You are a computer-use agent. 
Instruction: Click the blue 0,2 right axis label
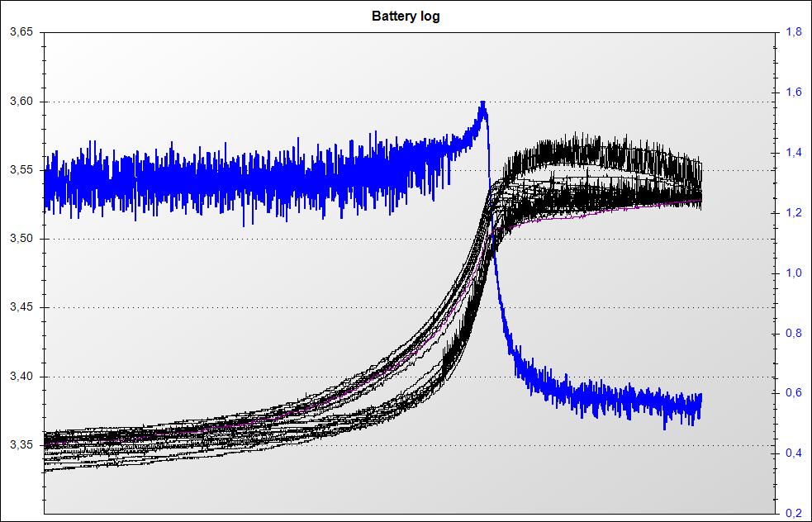793,513
